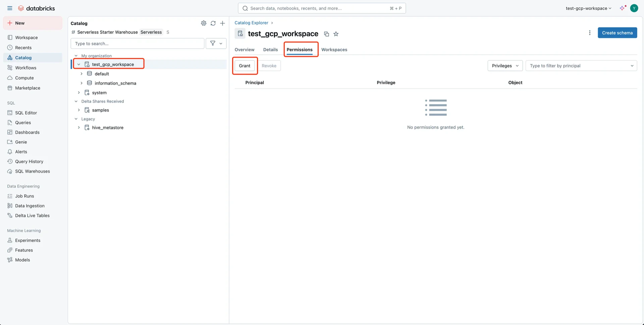Open Delta Live Tables in the sidebar
The image size is (644, 325).
33,215
